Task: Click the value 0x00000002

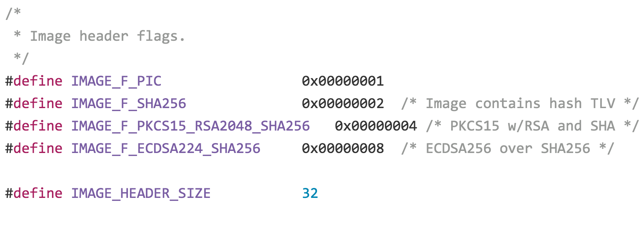Action: pos(343,104)
